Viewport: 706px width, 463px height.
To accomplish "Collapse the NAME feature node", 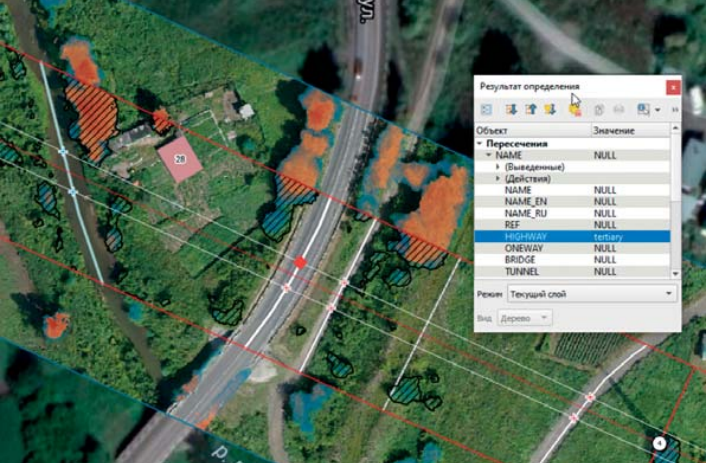I will coord(487,156).
